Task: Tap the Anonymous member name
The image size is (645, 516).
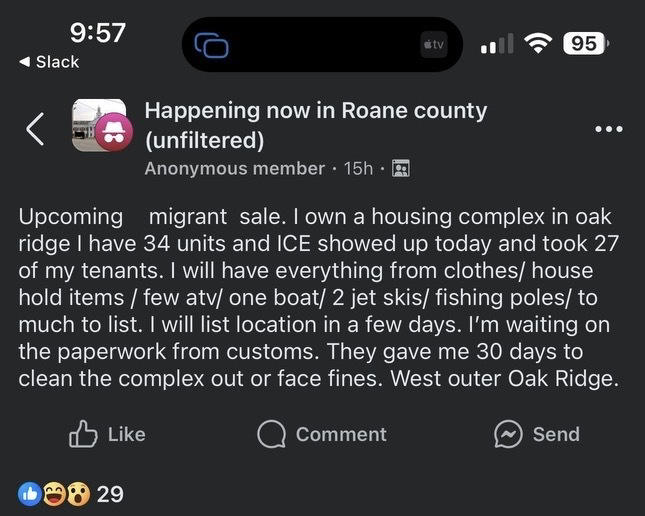Action: click(235, 168)
